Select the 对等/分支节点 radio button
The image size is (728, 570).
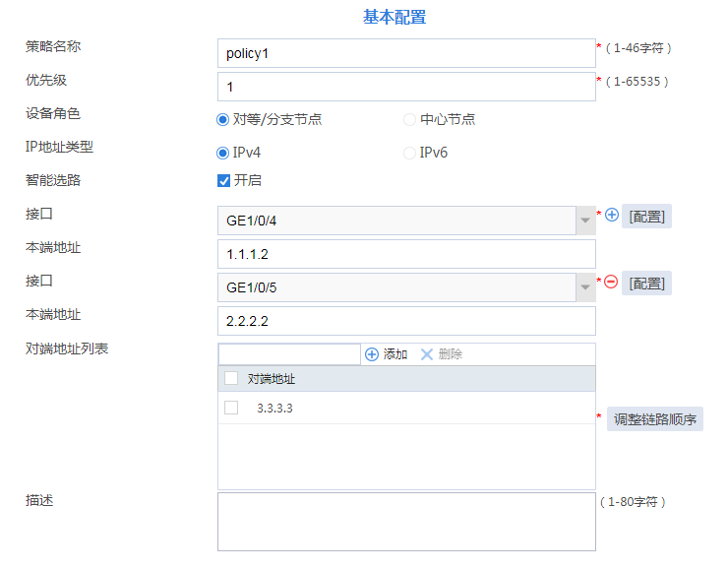(222, 120)
